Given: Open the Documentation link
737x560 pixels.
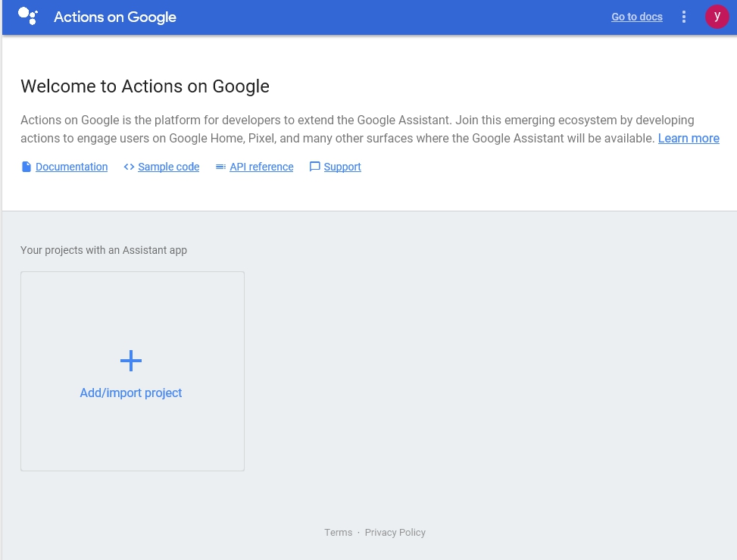Looking at the screenshot, I should (x=71, y=167).
